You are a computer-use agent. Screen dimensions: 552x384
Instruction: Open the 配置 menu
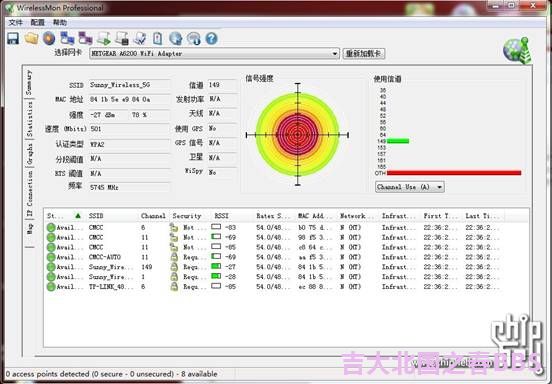pyautogui.click(x=38, y=23)
